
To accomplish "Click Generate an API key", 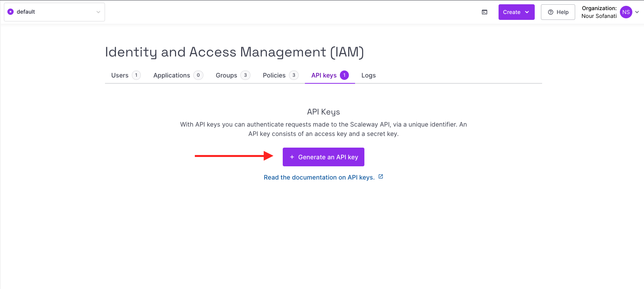I will pos(323,157).
